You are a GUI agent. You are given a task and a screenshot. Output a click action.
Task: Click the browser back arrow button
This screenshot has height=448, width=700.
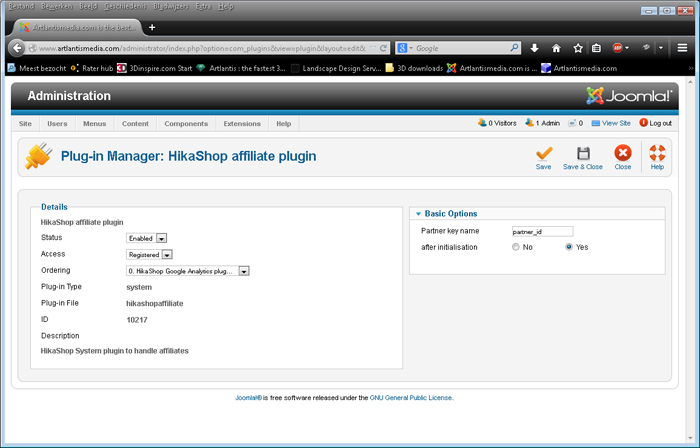pyautogui.click(x=17, y=48)
